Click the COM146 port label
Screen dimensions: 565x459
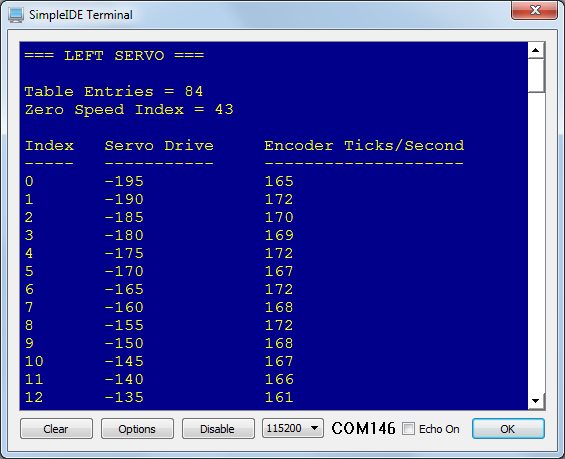tap(363, 429)
